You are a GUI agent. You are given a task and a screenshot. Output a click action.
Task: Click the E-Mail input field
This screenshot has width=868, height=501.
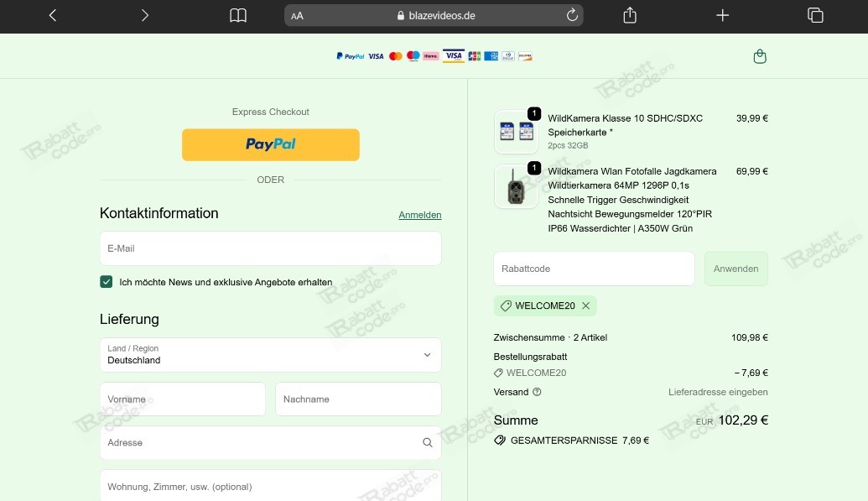click(x=270, y=248)
